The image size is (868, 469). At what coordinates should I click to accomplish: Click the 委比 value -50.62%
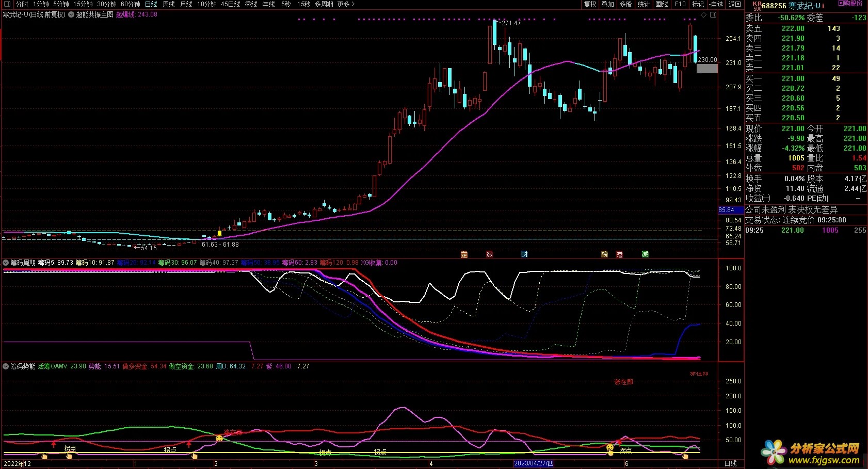point(792,18)
